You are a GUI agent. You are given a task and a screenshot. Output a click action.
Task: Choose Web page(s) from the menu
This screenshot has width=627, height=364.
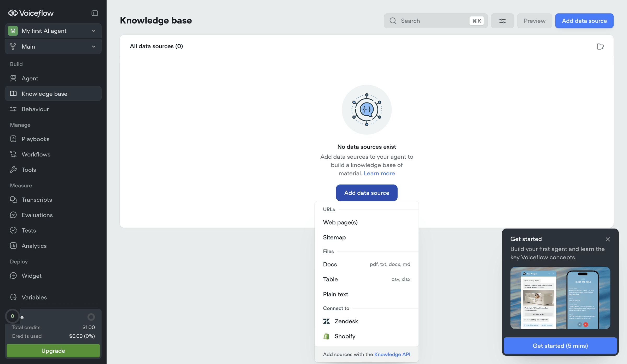[367, 222]
